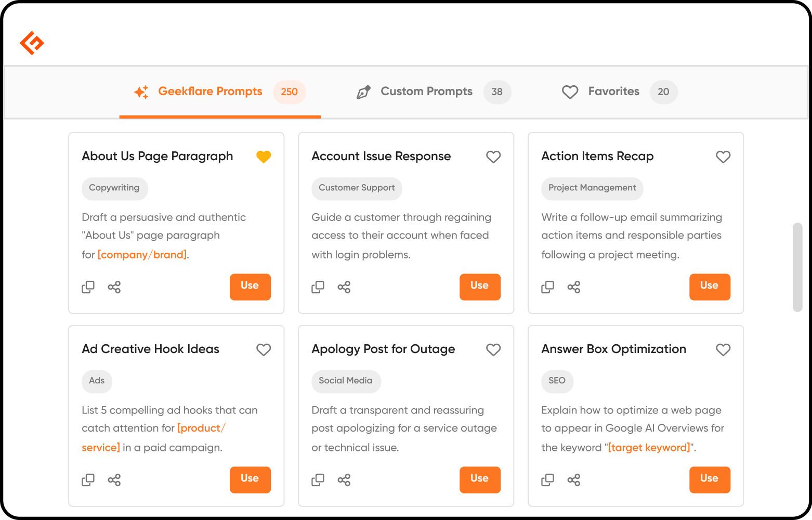Share the Apology Post for Outage prompt
Screen dimensions: 812x520
point(344,480)
